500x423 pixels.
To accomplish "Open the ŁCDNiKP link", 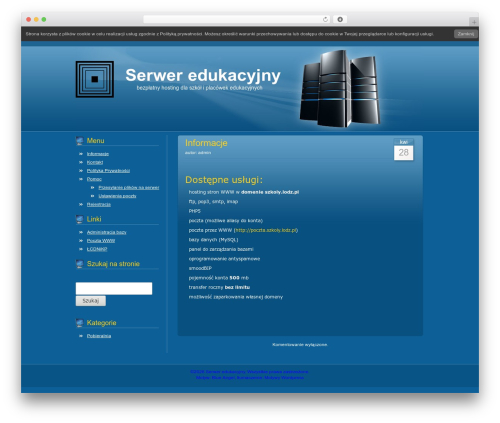I will (x=97, y=249).
